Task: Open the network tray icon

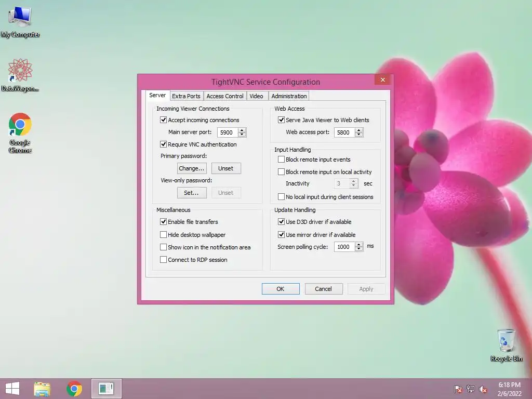Action: point(471,389)
